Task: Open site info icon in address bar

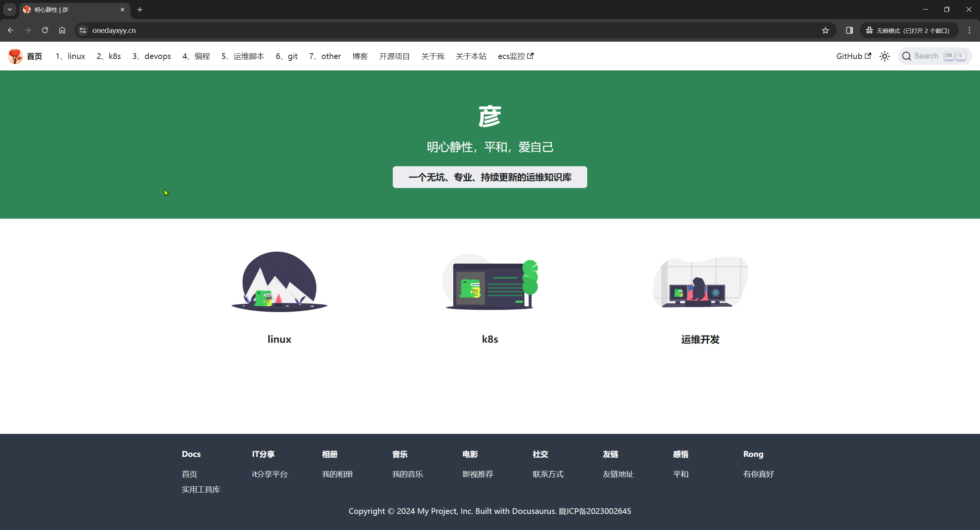Action: (x=83, y=30)
